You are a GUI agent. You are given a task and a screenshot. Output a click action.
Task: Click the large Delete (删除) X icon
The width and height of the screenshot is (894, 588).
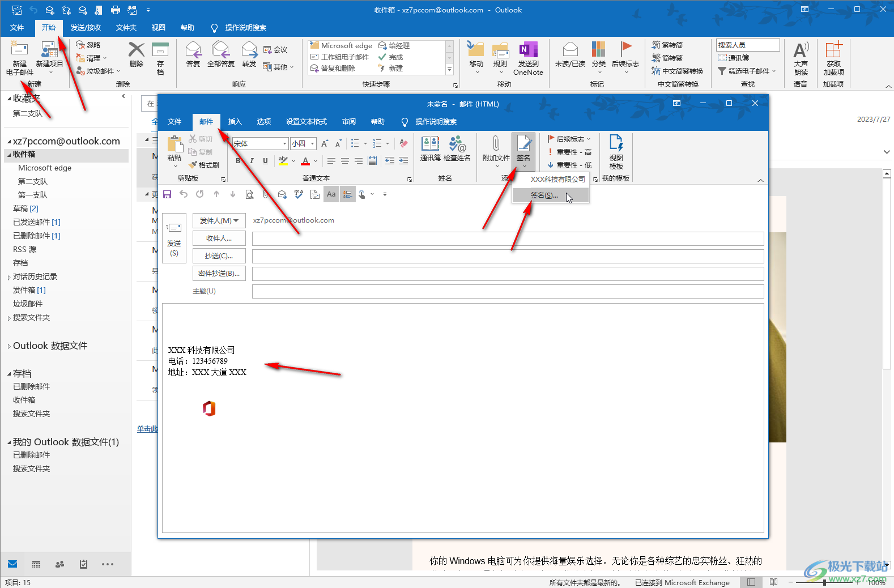pyautogui.click(x=137, y=50)
